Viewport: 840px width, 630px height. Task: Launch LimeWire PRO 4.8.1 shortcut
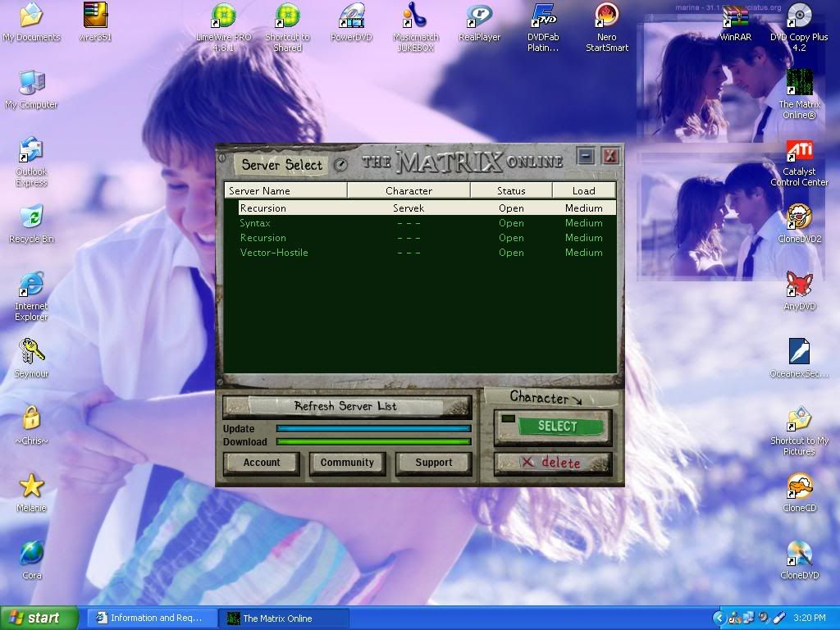(223, 27)
